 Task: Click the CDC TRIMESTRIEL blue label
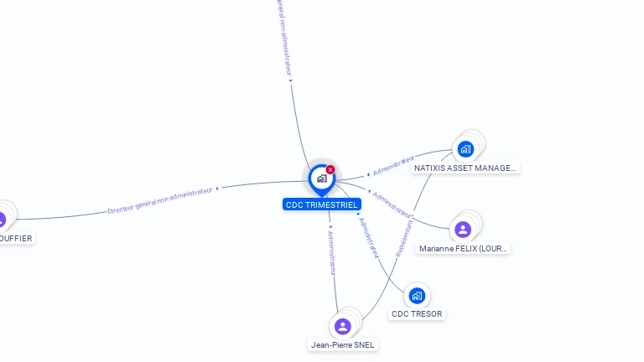point(322,204)
